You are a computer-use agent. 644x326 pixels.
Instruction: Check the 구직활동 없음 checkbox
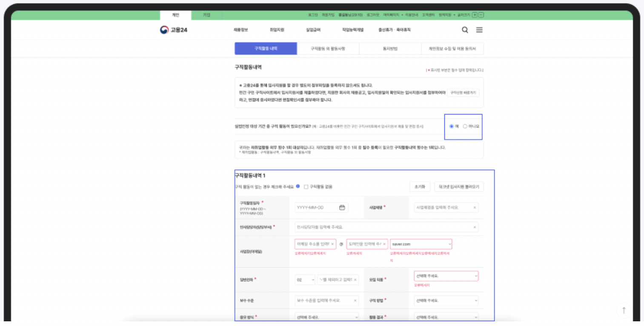(306, 186)
